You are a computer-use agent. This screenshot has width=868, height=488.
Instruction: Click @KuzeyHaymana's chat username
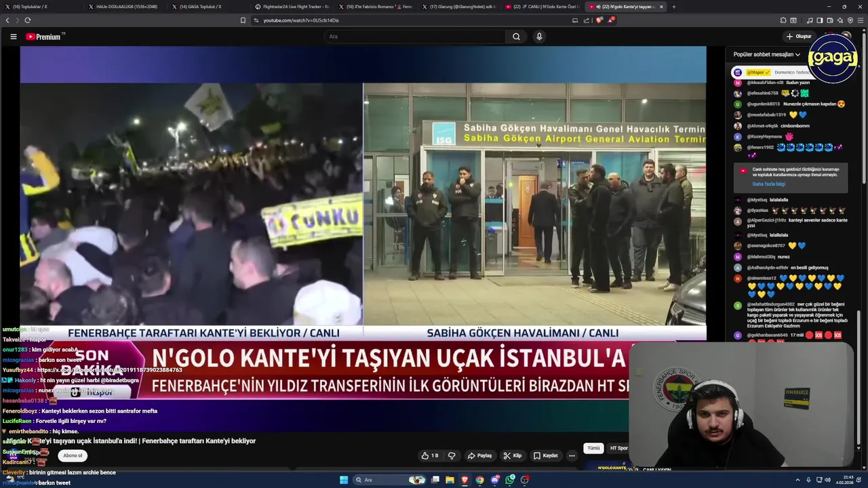tap(764, 136)
